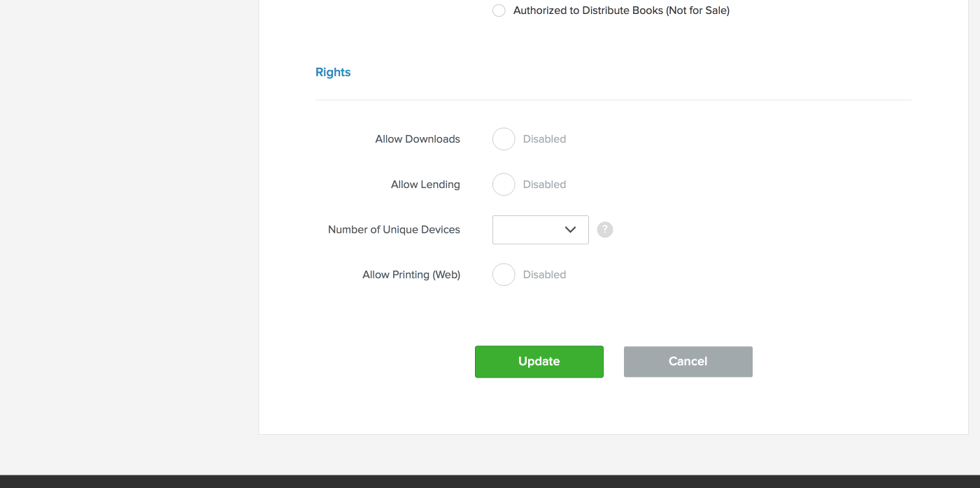Select Authorized to Distribute Books radio button
Image resolution: width=980 pixels, height=488 pixels.
(499, 10)
